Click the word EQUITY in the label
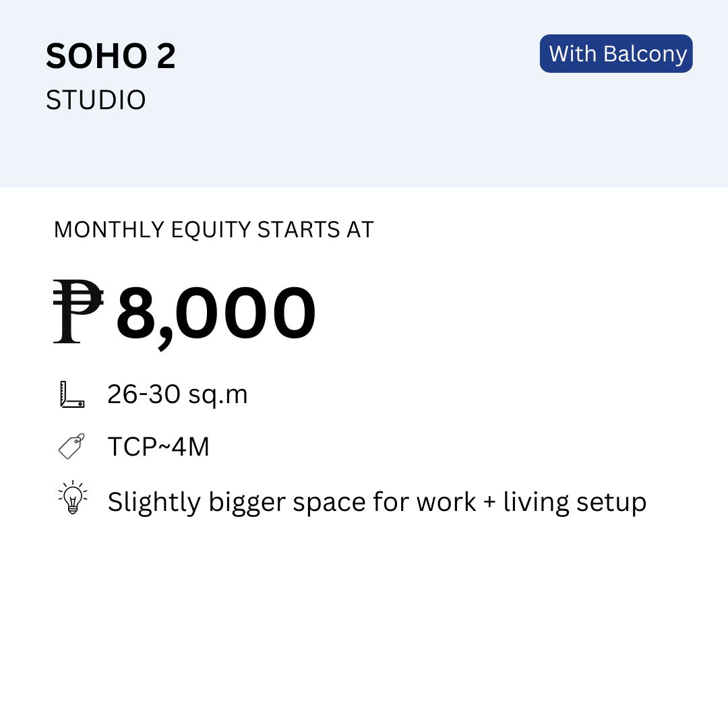 pos(211,231)
